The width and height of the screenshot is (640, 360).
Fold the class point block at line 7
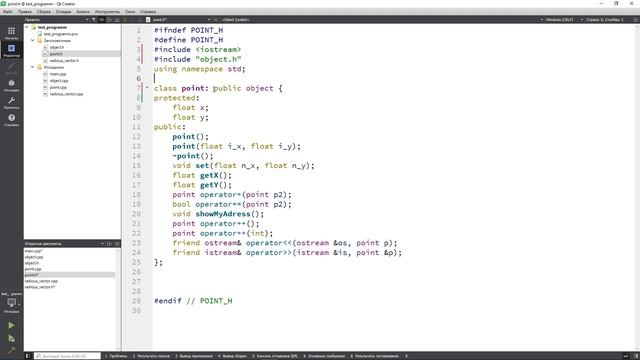147,88
